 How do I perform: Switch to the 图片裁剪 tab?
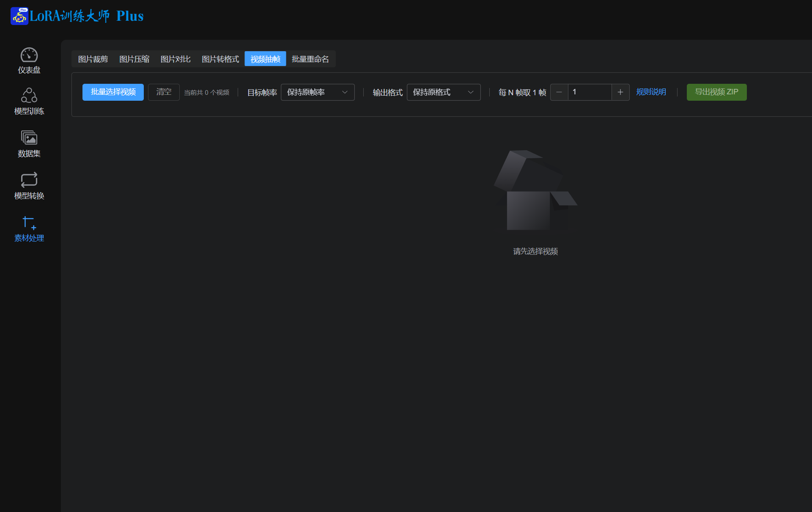coord(93,59)
